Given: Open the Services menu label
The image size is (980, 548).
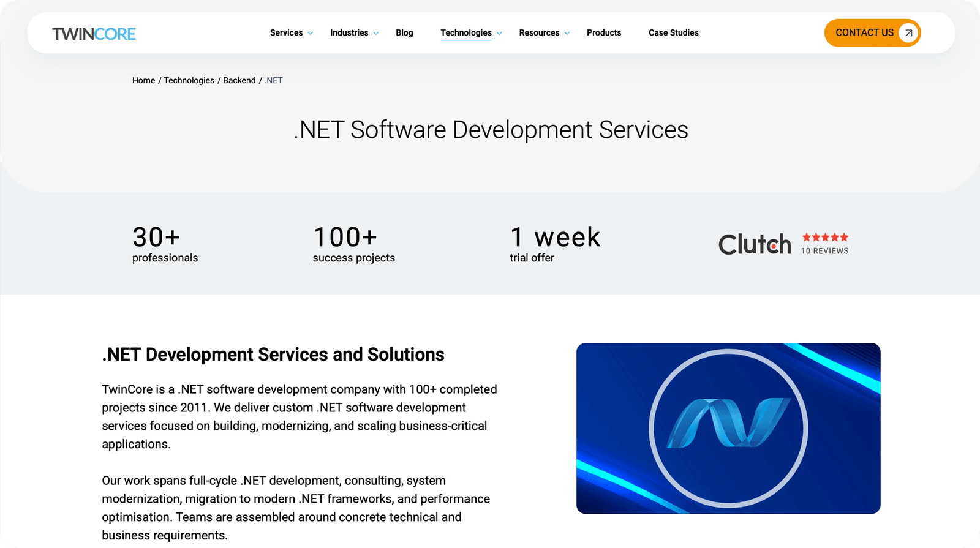Looking at the screenshot, I should 286,33.
